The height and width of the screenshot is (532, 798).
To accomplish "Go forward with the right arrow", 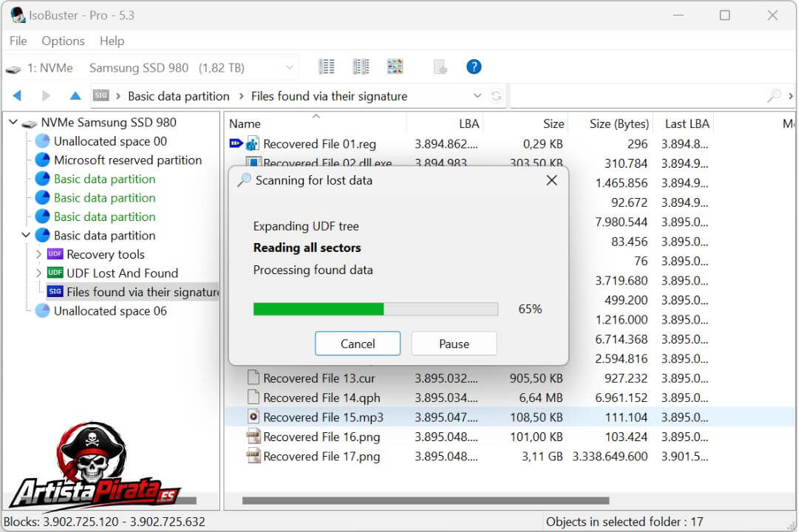I will coord(47,95).
